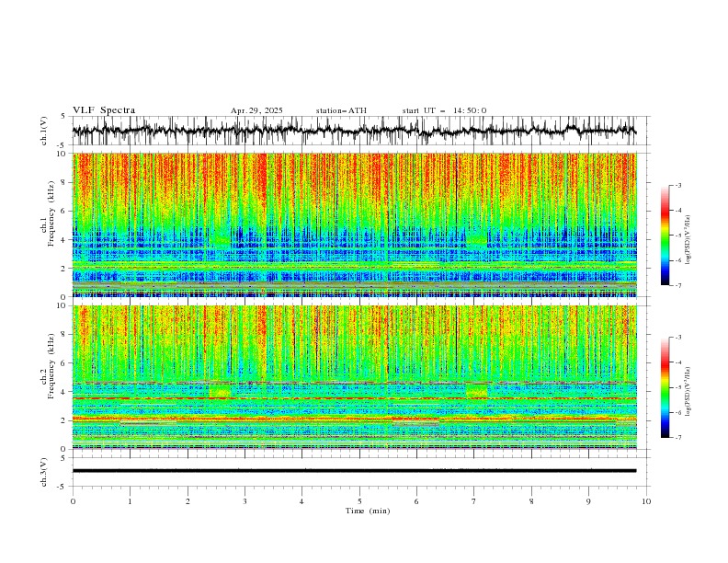This screenshot has width=728, height=563.
Task: Click the log(PSD) label beside ch.2 color bar
Action: click(x=688, y=392)
